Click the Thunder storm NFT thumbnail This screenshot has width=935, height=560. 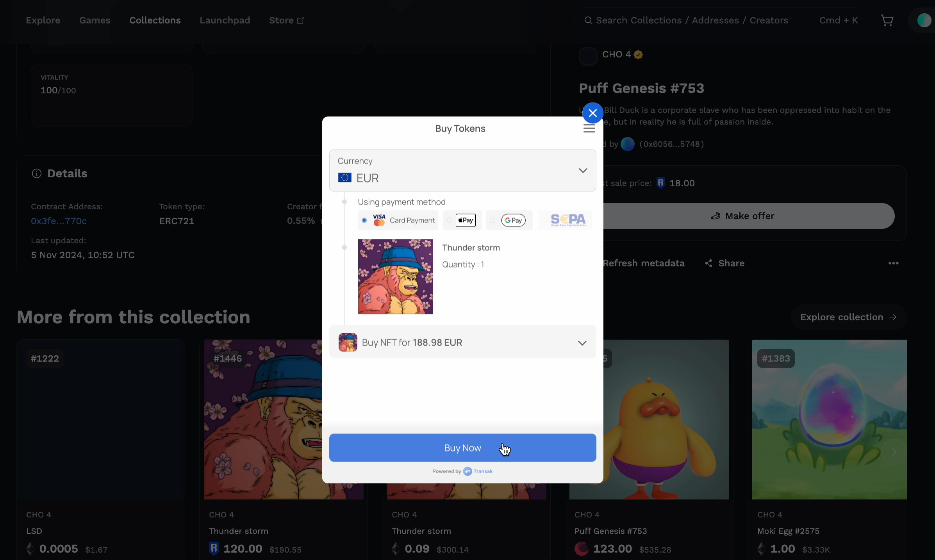(x=395, y=276)
